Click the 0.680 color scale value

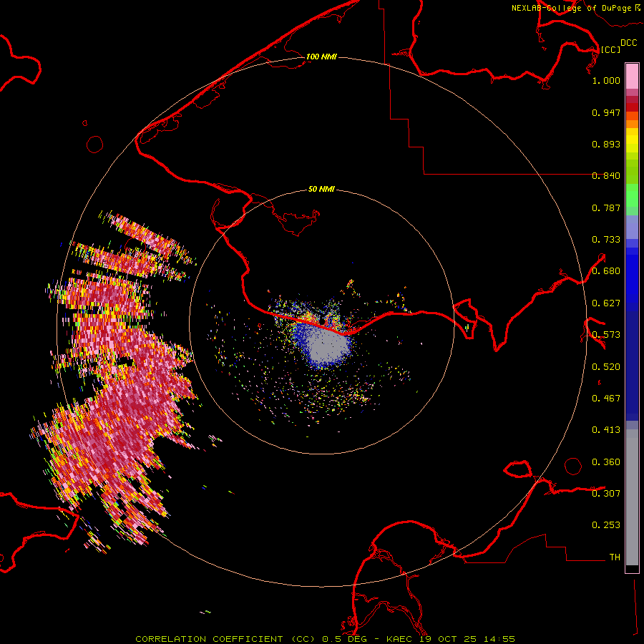click(606, 271)
